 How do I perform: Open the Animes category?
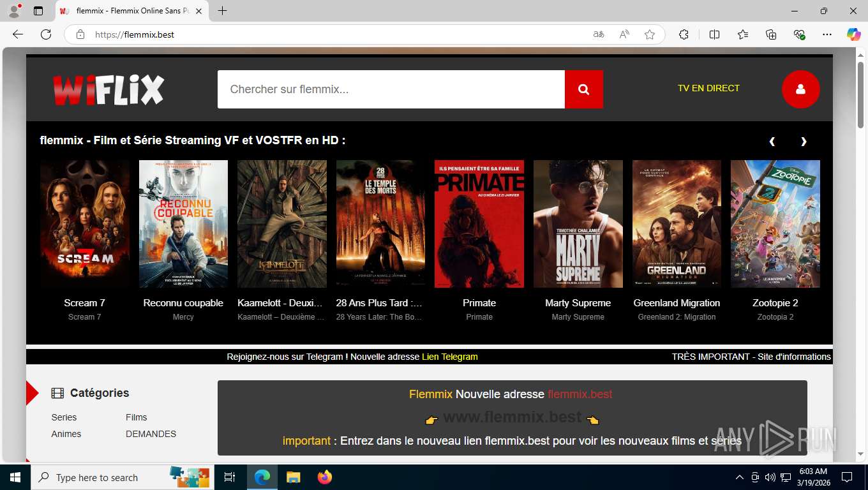pos(66,434)
